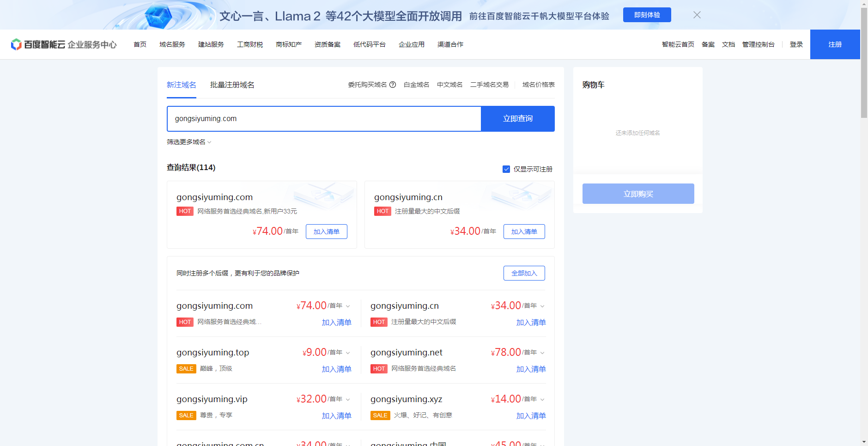Image resolution: width=868 pixels, height=446 pixels.
Task: Switch to the 批量注册域名 tab
Action: [x=232, y=85]
